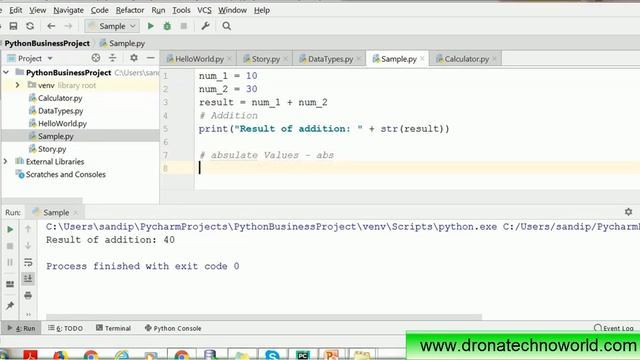Screen dimensions: 640x360
Task: Open the View menu
Action: coord(37,10)
